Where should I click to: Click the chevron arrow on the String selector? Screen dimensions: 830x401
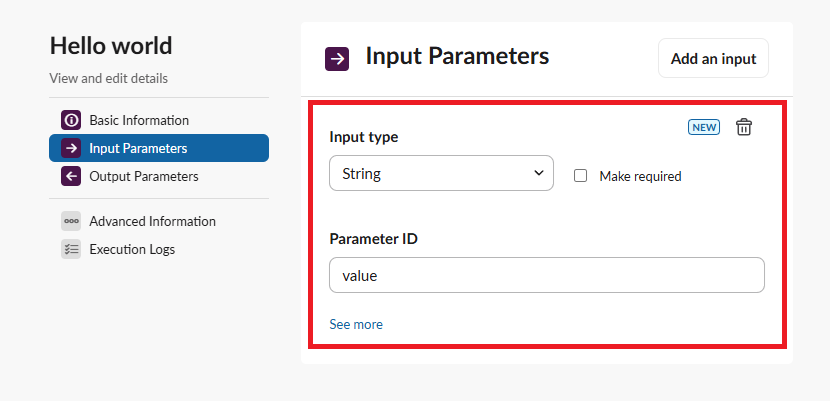pyautogui.click(x=538, y=173)
